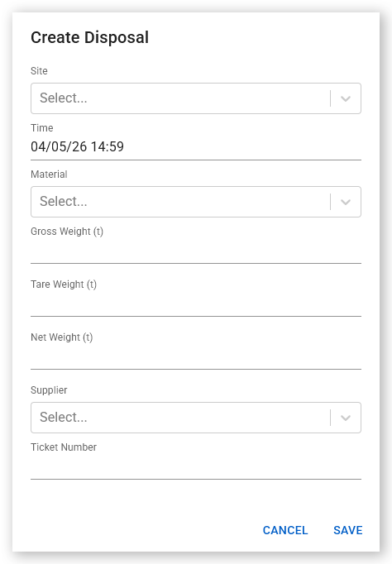
Task: Cancel the Create Disposal dialog
Action: (x=285, y=530)
